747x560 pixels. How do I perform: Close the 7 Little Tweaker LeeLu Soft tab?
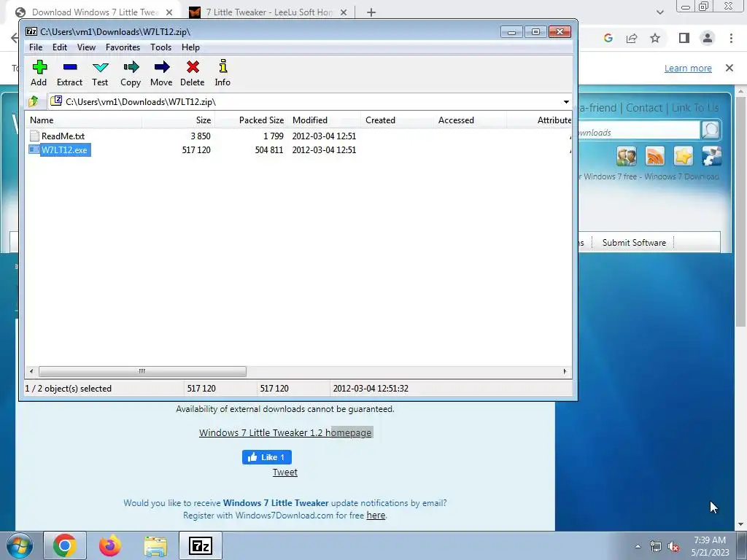(344, 12)
